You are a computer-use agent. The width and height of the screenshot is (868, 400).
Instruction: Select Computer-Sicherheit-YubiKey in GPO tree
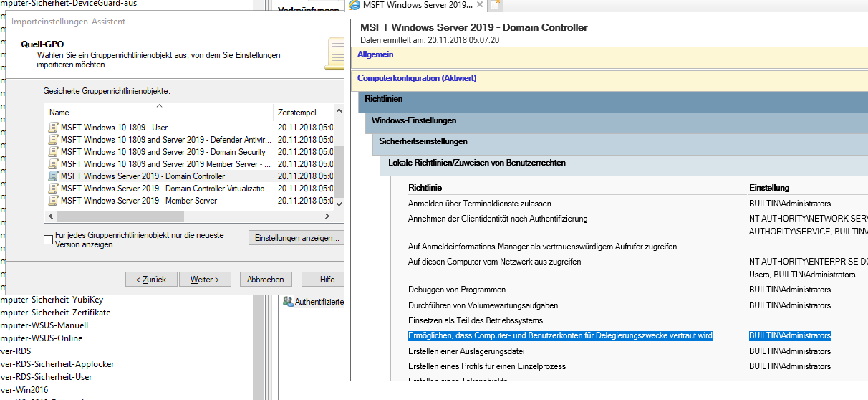[52, 300]
